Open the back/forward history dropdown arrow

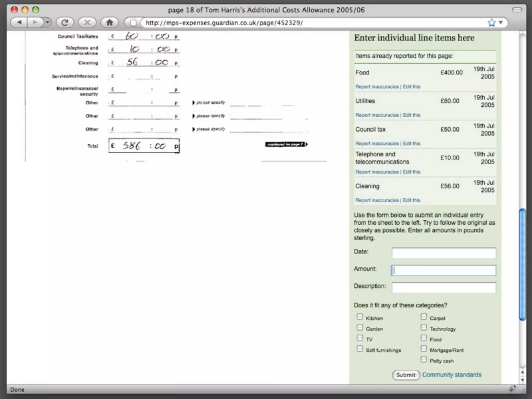point(47,23)
